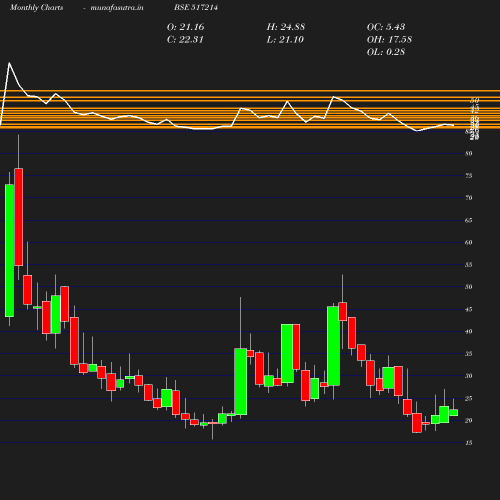Click the price-axis label 40
Screen dimensions: 500x500
(469, 332)
